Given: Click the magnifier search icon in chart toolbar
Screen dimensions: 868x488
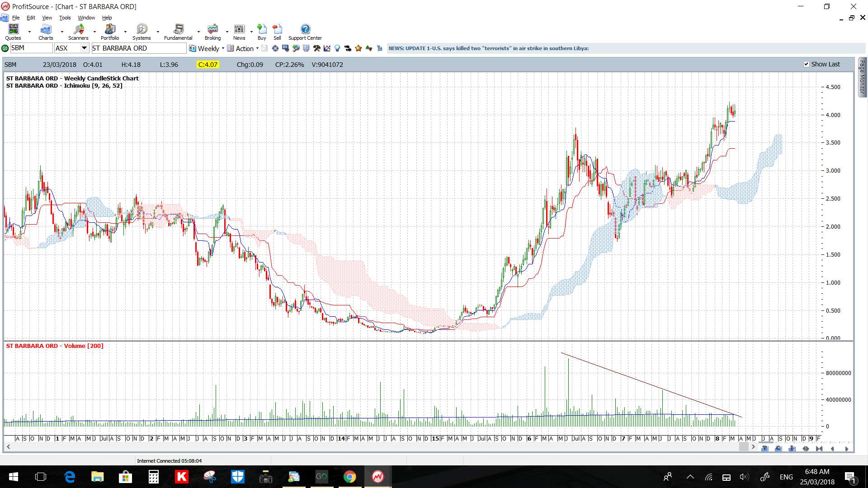Looking at the screenshot, I should pyautogui.click(x=296, y=48).
